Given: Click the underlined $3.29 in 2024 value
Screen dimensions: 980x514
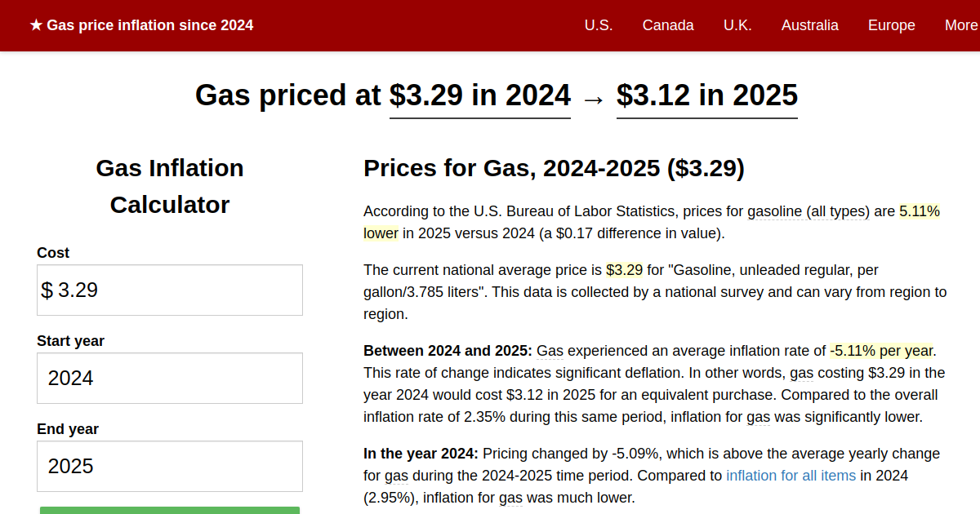Looking at the screenshot, I should click(x=479, y=95).
